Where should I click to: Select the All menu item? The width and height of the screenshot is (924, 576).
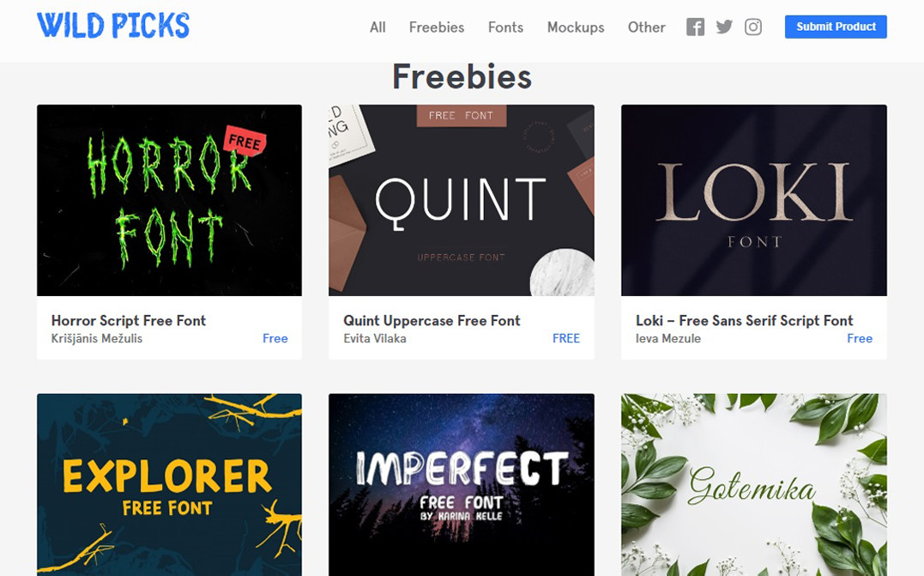click(377, 27)
